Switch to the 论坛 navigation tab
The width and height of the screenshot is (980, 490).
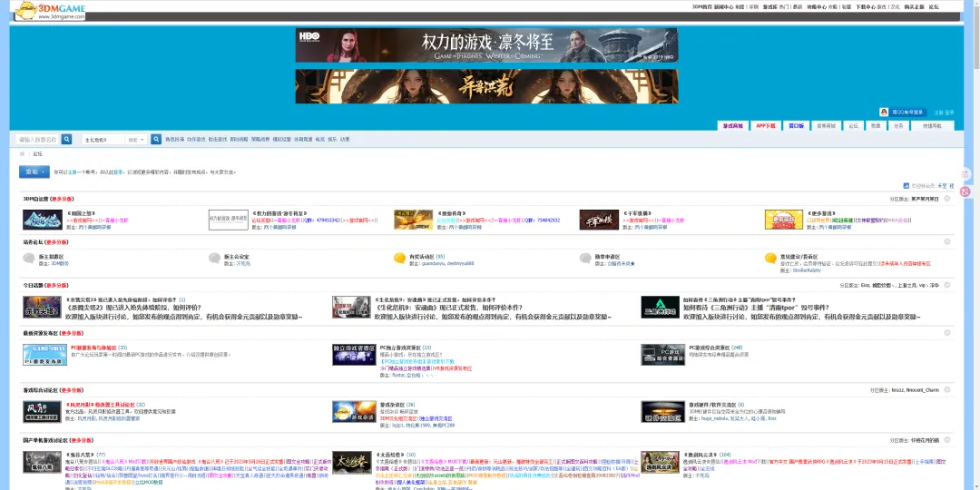pyautogui.click(x=853, y=125)
